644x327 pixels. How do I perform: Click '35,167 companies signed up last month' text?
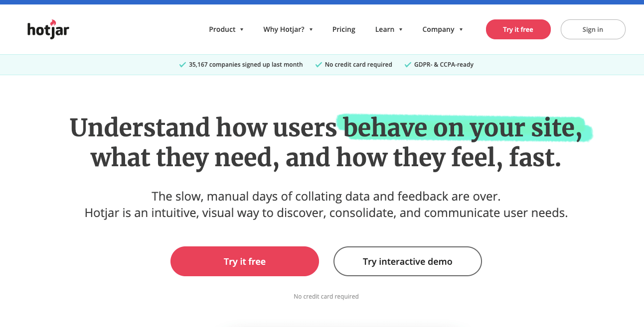tap(245, 64)
